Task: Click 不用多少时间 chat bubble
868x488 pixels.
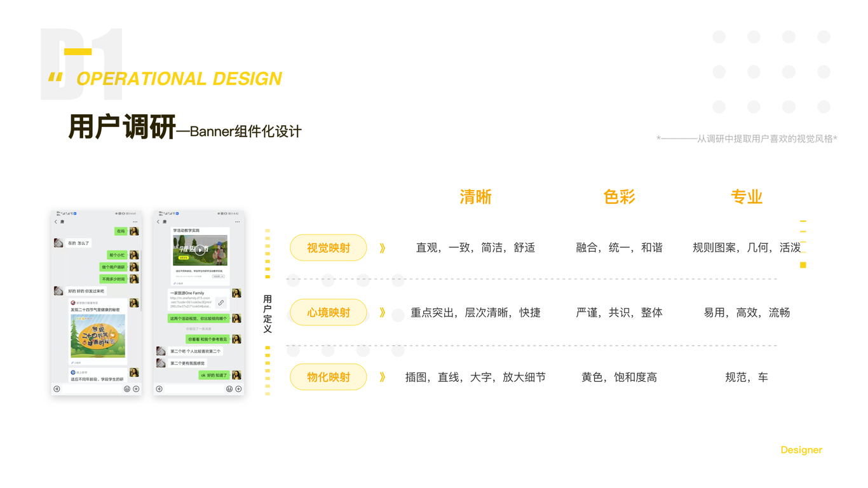Action: (114, 279)
